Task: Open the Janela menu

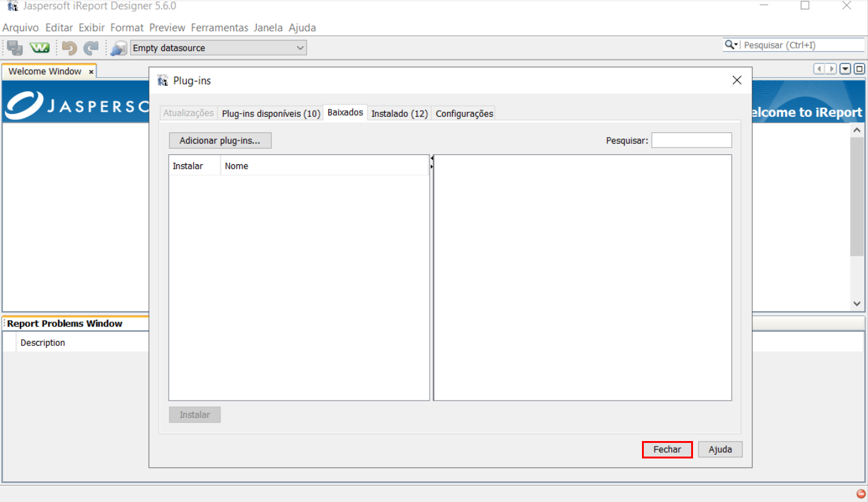Action: (268, 27)
